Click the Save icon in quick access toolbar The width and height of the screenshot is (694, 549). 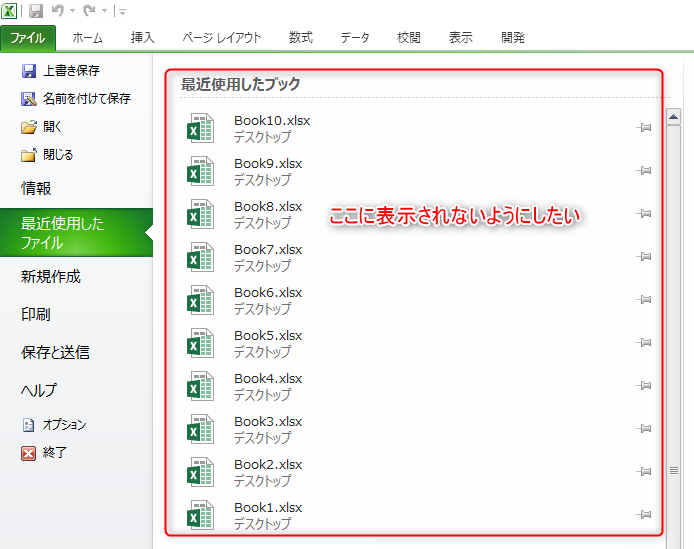pos(36,11)
